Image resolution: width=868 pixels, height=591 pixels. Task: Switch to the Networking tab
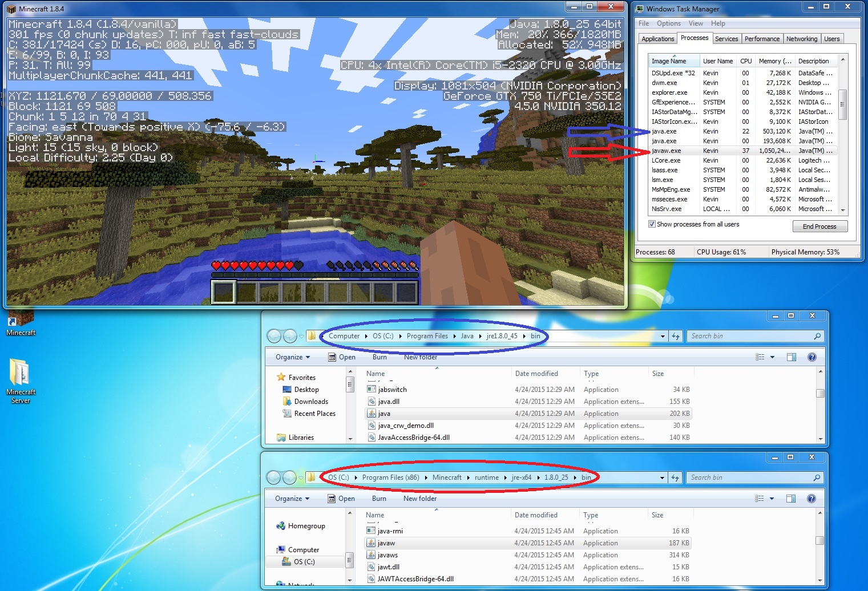802,39
